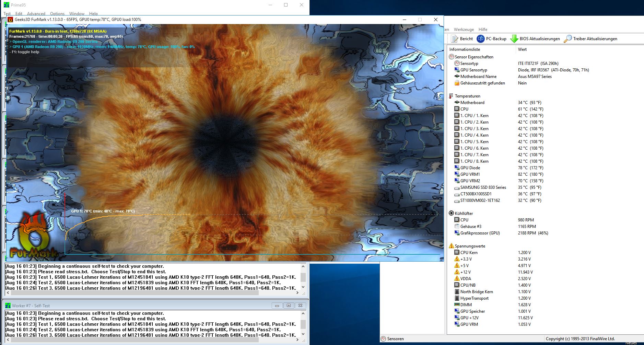Select the HyperTransport voltage row
The image size is (644, 345).
tap(545, 298)
